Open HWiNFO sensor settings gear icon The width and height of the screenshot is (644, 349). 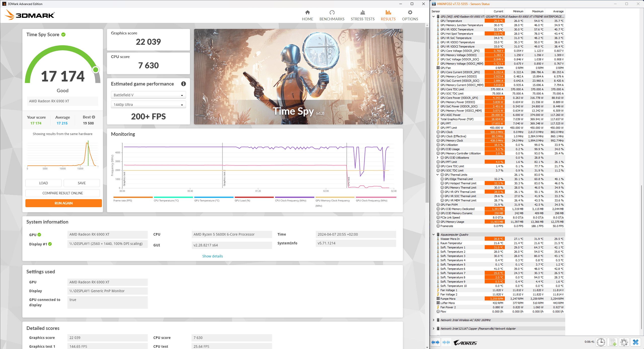624,342
